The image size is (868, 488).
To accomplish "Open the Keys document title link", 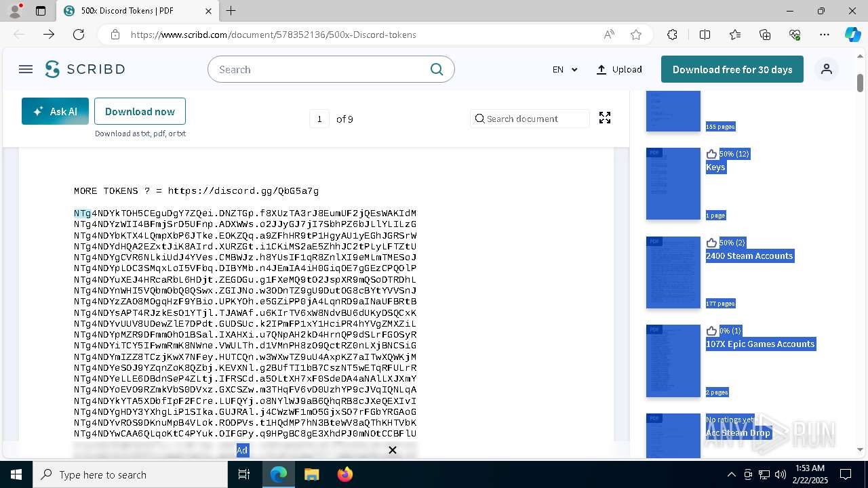I will (x=715, y=167).
